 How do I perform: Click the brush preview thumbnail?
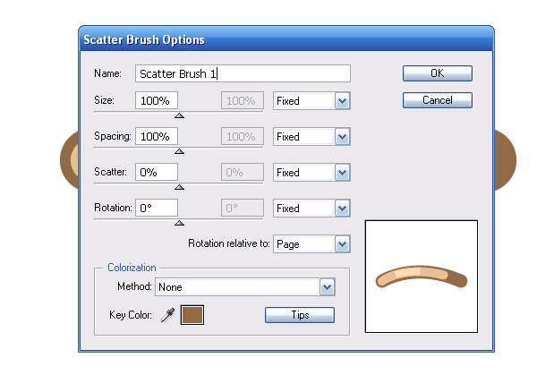422,277
